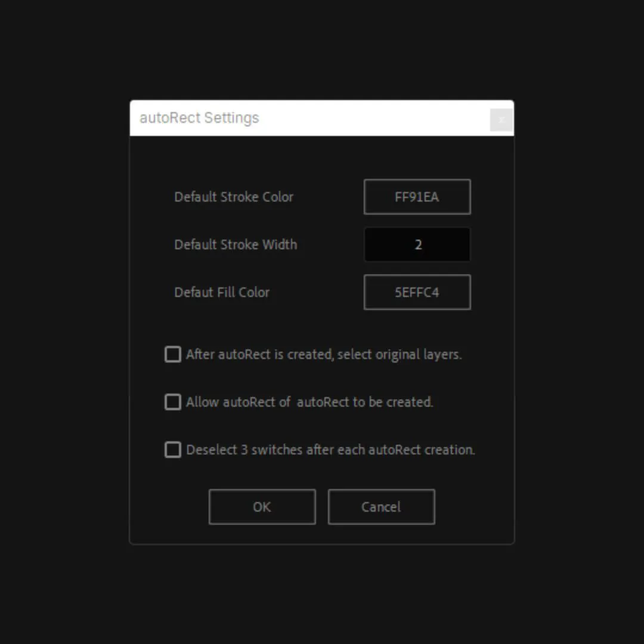
Task: Click the autoRect Settings title text
Action: (199, 118)
